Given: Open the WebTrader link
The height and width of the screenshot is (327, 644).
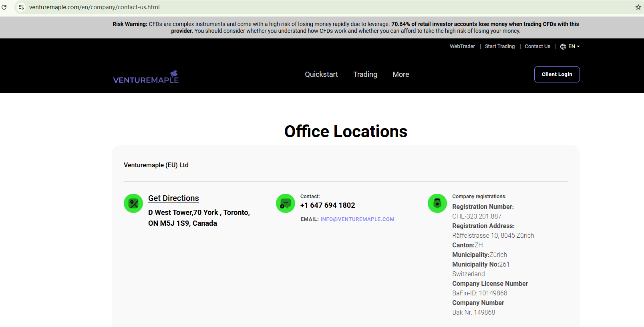Looking at the screenshot, I should point(462,46).
